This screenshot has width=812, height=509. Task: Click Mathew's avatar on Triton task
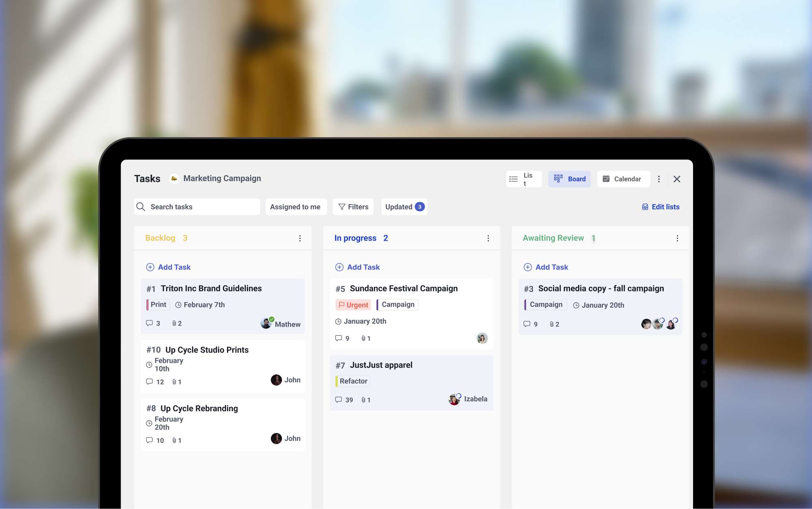(266, 324)
